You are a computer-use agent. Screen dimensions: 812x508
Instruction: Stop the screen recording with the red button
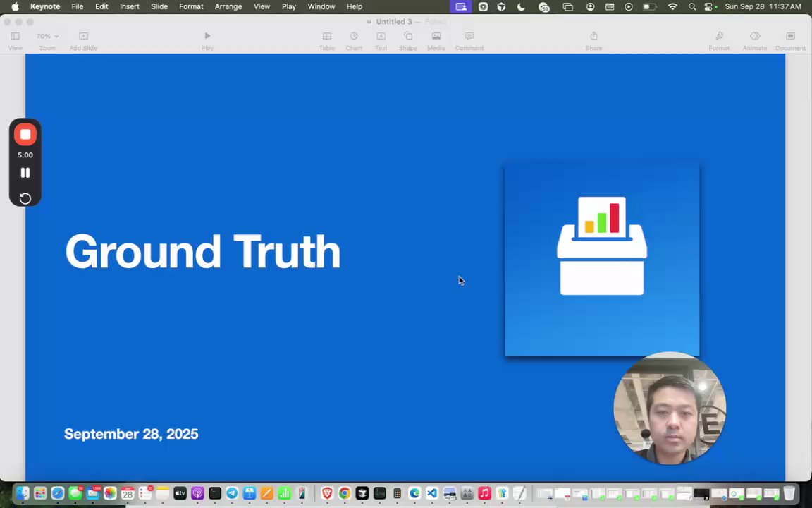coord(25,135)
